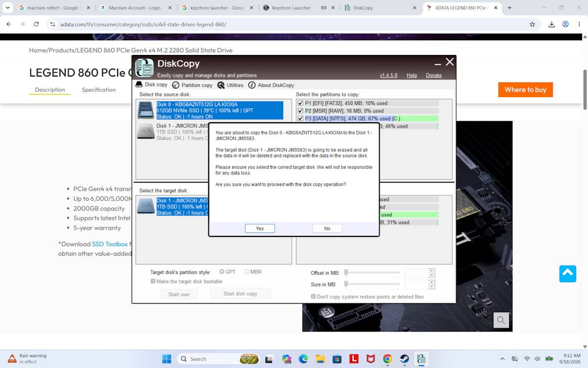The height and width of the screenshot is (368, 588).
Task: Cancel disk copy with No button
Action: 327,228
